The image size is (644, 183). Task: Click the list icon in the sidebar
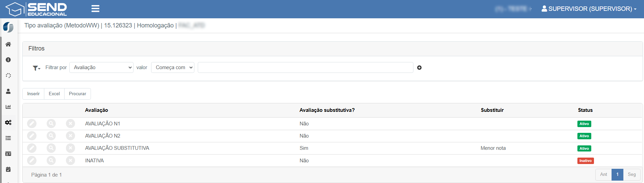8,138
